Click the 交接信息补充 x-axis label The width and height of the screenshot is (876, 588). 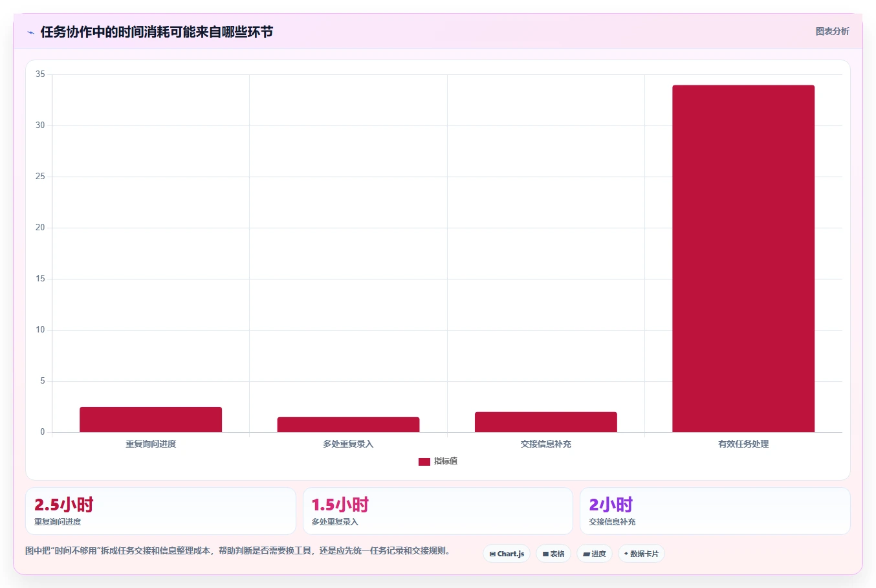[546, 444]
